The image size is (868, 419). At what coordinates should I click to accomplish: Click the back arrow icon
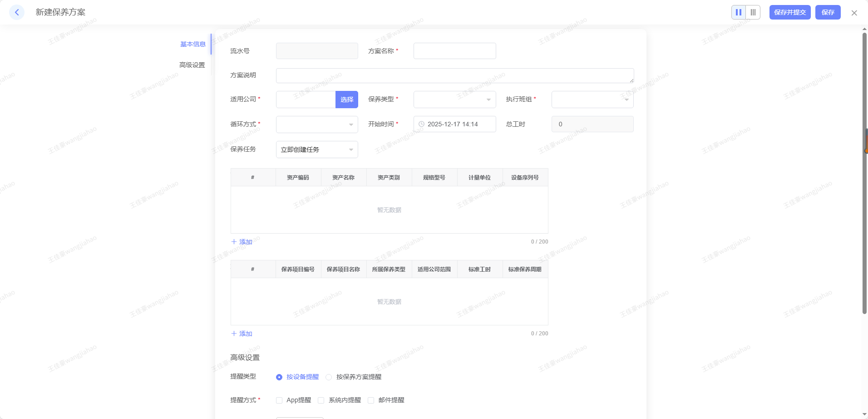coord(17,12)
